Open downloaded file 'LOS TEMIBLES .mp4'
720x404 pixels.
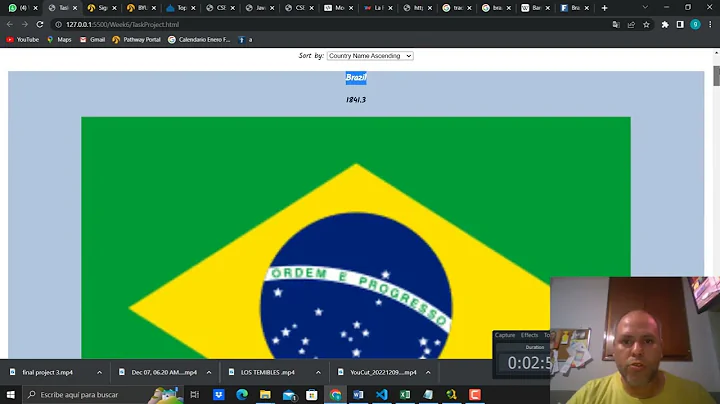tap(268, 372)
